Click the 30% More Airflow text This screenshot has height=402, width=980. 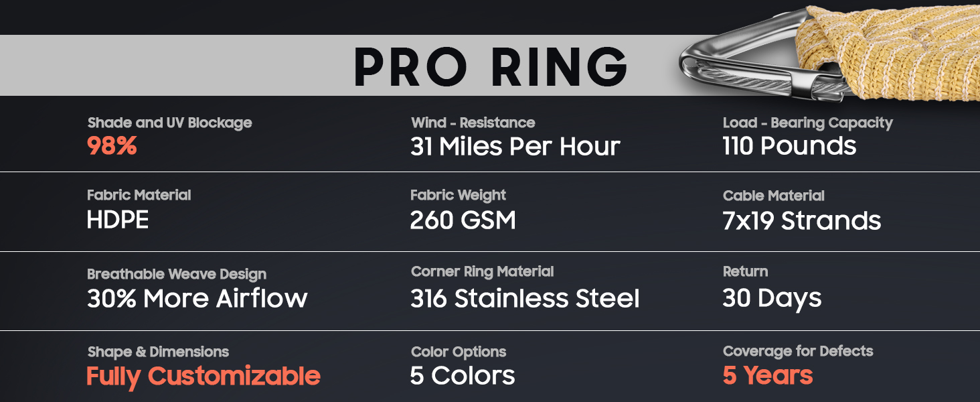pos(197,298)
